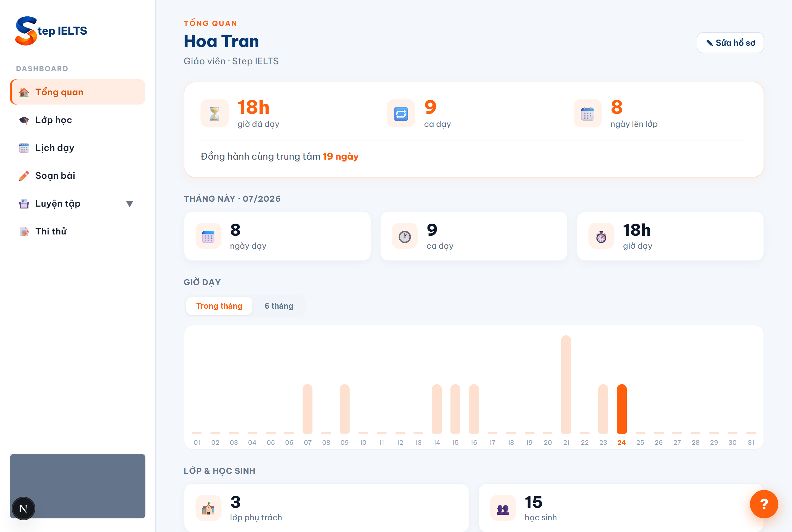This screenshot has height=532, width=792.
Task: Select the tallest chart bar for day 21
Action: tap(566, 384)
